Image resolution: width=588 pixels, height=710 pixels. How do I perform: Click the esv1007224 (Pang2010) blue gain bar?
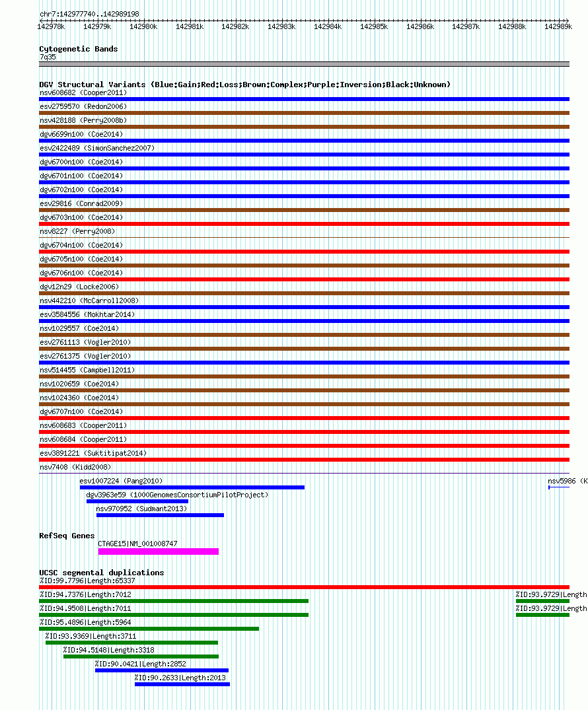192,487
